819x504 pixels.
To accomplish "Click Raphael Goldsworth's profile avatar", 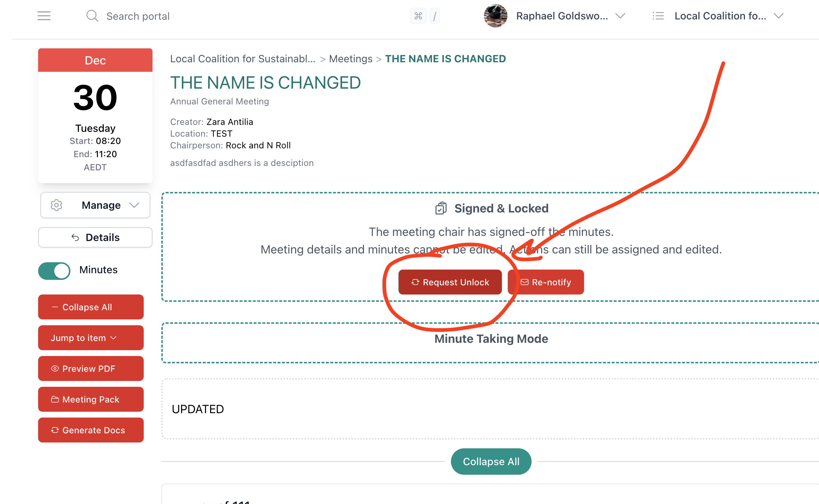I will (x=495, y=16).
